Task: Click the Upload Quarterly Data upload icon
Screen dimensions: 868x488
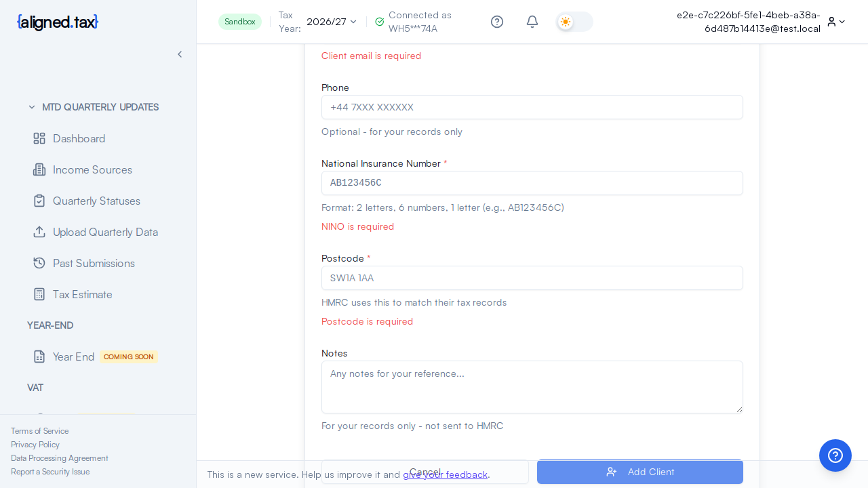Action: point(41,232)
